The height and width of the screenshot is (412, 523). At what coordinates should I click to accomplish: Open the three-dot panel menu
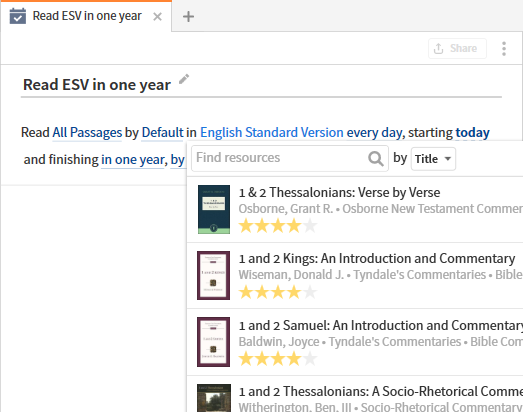[504, 49]
